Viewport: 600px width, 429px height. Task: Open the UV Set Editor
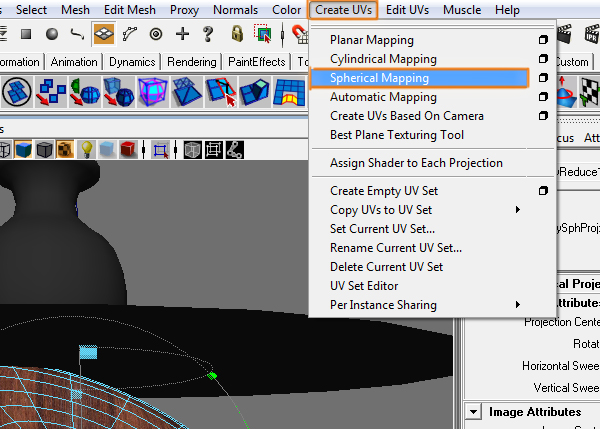tap(364, 286)
